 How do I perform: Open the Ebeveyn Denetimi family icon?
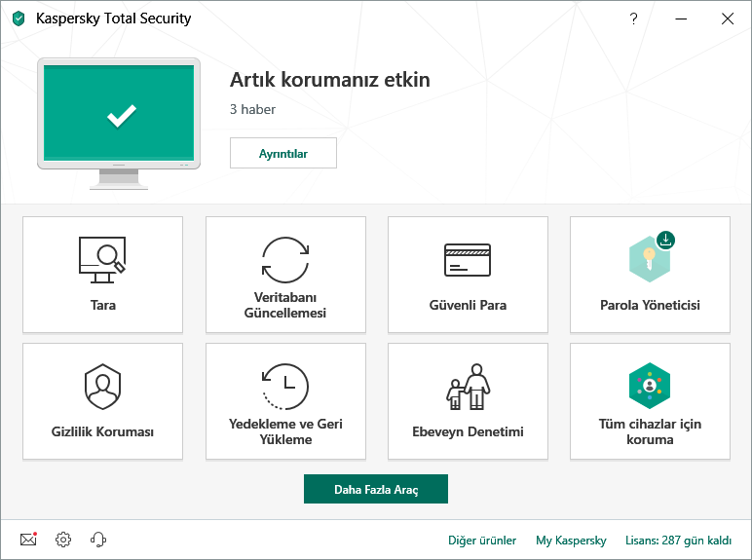(468, 387)
